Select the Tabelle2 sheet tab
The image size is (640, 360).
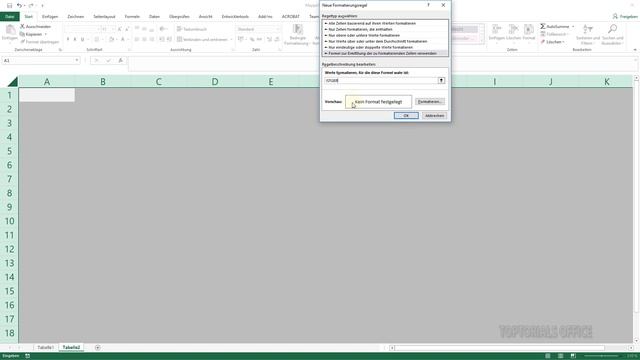(x=71, y=347)
